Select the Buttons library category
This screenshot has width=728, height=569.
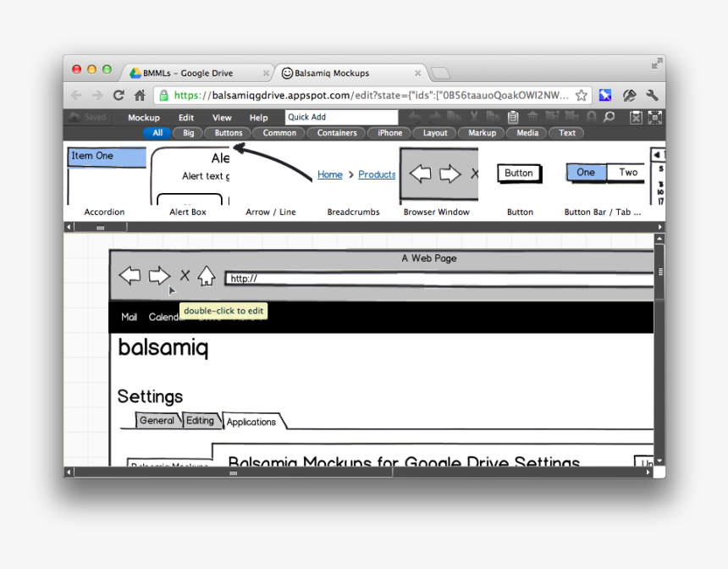(x=229, y=133)
